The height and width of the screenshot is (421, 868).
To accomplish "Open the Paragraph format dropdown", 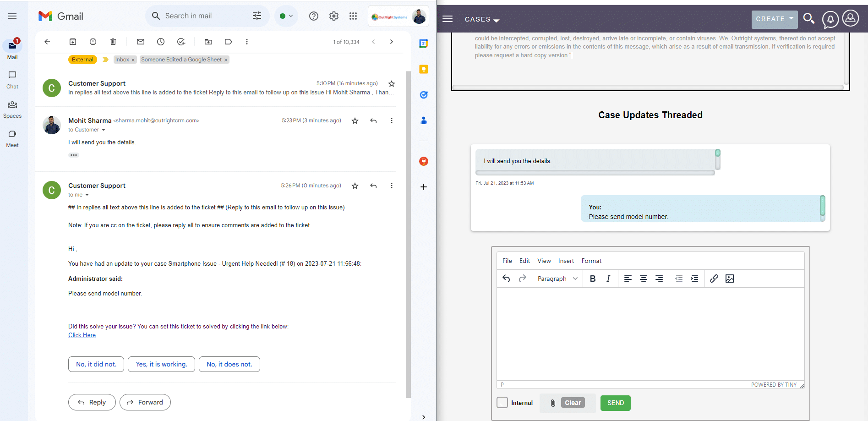I will click(557, 279).
